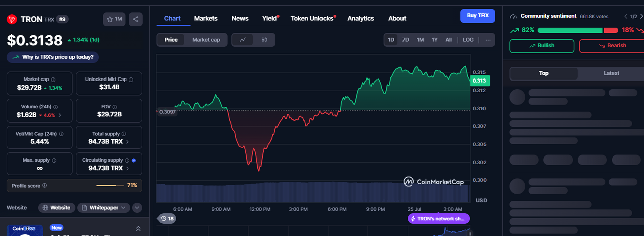Open Max. supply info icon
Image resolution: width=644 pixels, height=236 pixels.
tap(54, 161)
